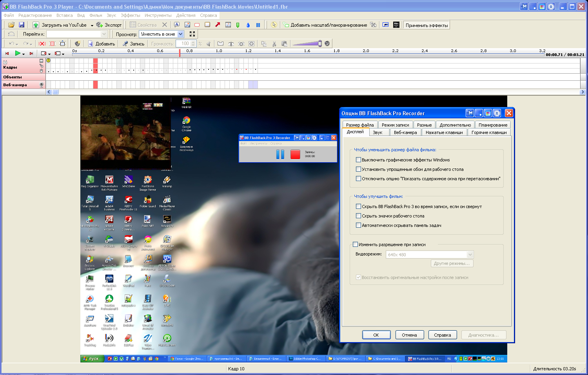The width and height of the screenshot is (588, 375).
Task: Click the volume slider handle in toolbar
Action: pyautogui.click(x=320, y=43)
